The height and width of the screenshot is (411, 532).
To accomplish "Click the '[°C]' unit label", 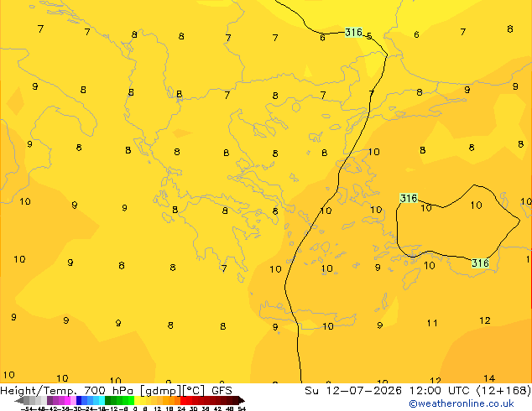I will coord(194,391).
